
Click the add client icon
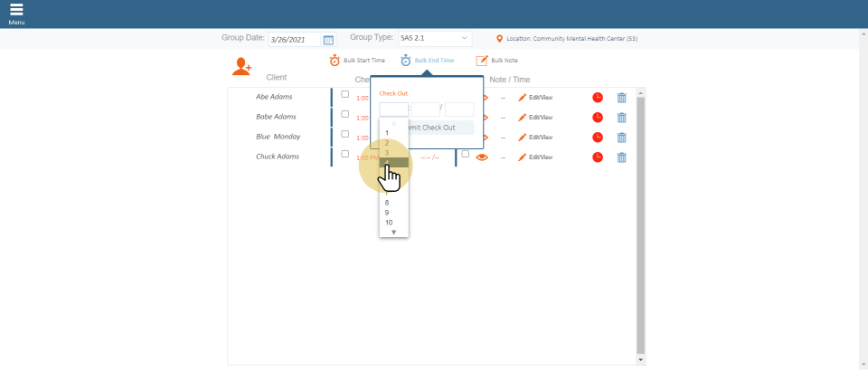(x=241, y=66)
